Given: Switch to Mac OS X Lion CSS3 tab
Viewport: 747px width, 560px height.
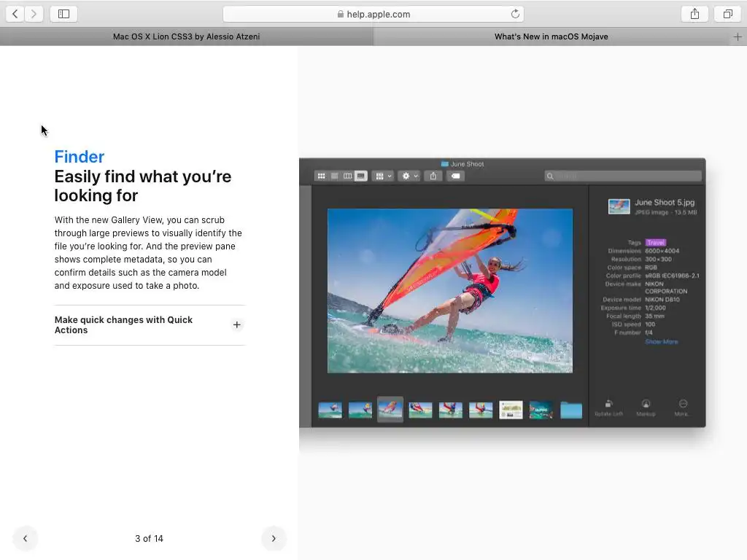Looking at the screenshot, I should click(186, 36).
